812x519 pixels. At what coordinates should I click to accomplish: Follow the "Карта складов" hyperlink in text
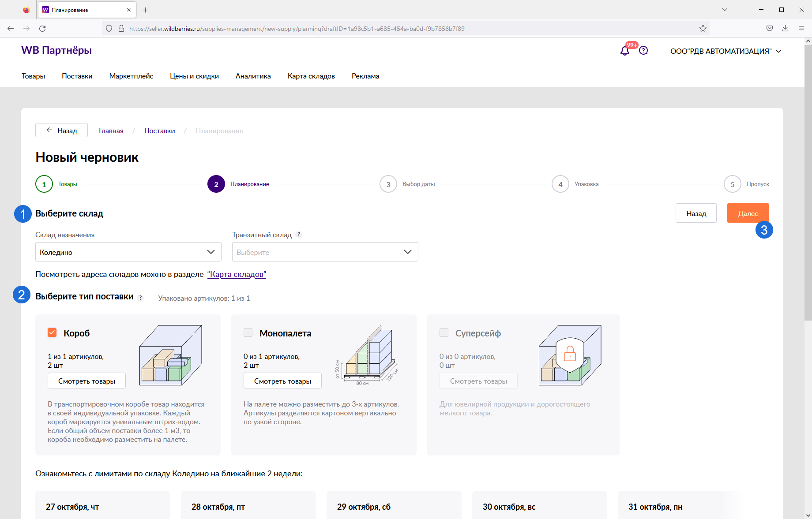click(237, 274)
